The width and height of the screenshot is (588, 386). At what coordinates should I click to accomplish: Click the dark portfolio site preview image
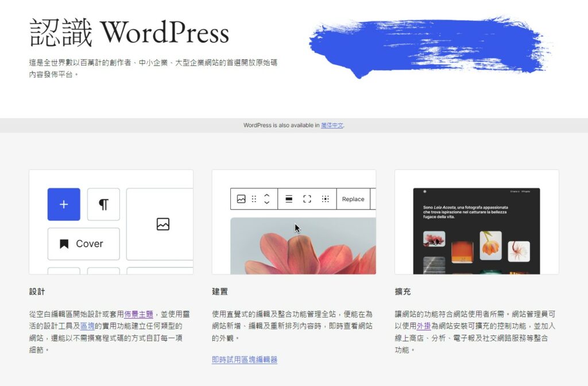(477, 231)
